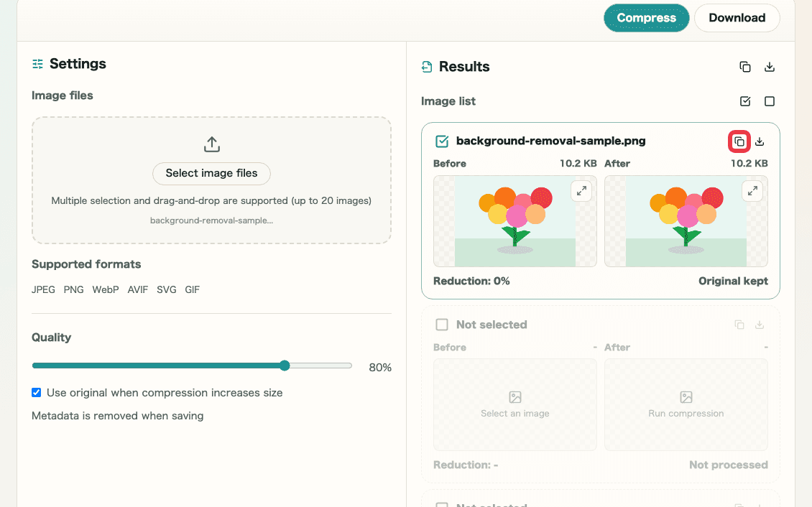Click the upload arrow icon in the drop zone
Image resolution: width=812 pixels, height=507 pixels.
click(x=212, y=144)
